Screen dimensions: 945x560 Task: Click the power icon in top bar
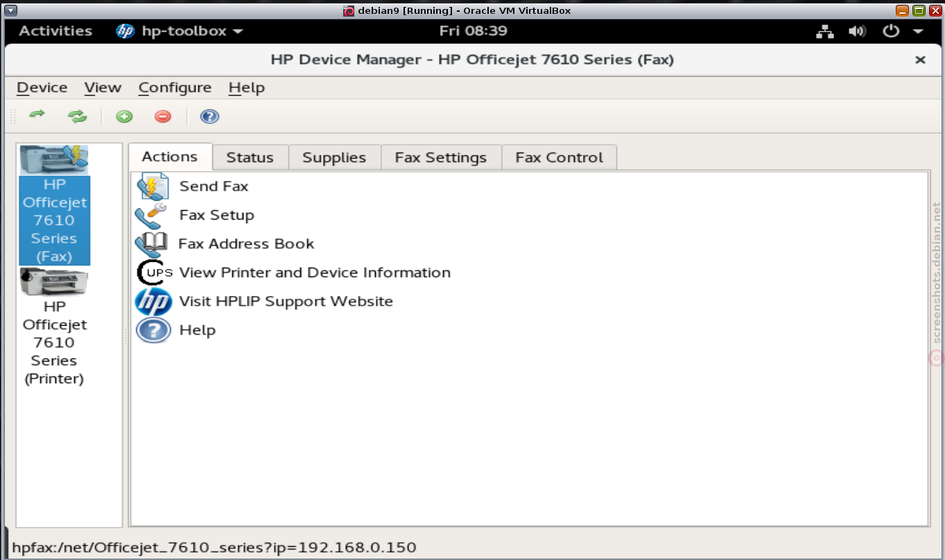(890, 31)
